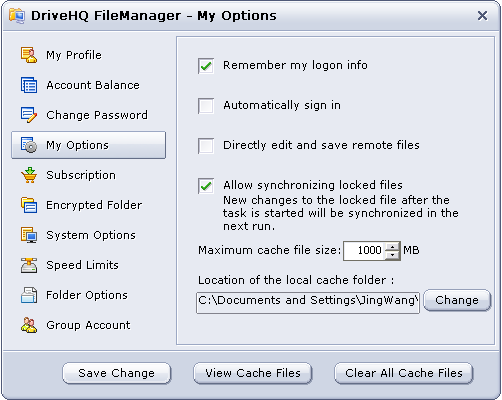Open the Encrypted Folder icon

pos(29,205)
